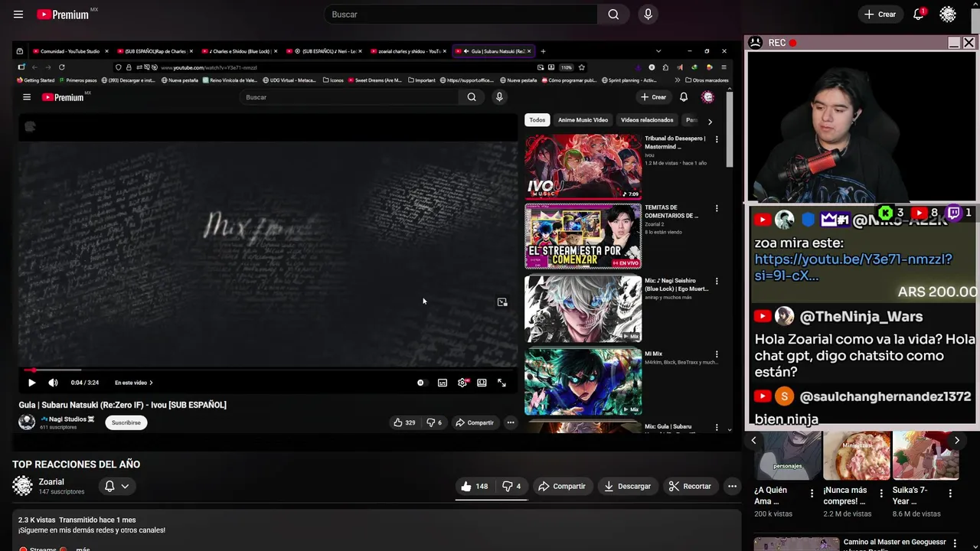
Task: Open the outer YouTube hamburger guide menu
Action: coord(18,15)
